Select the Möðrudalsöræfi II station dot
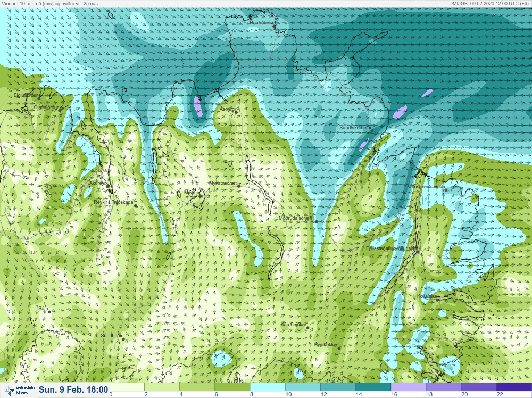Image resolution: width=532 pixels, height=398 pixels. [x=317, y=221]
